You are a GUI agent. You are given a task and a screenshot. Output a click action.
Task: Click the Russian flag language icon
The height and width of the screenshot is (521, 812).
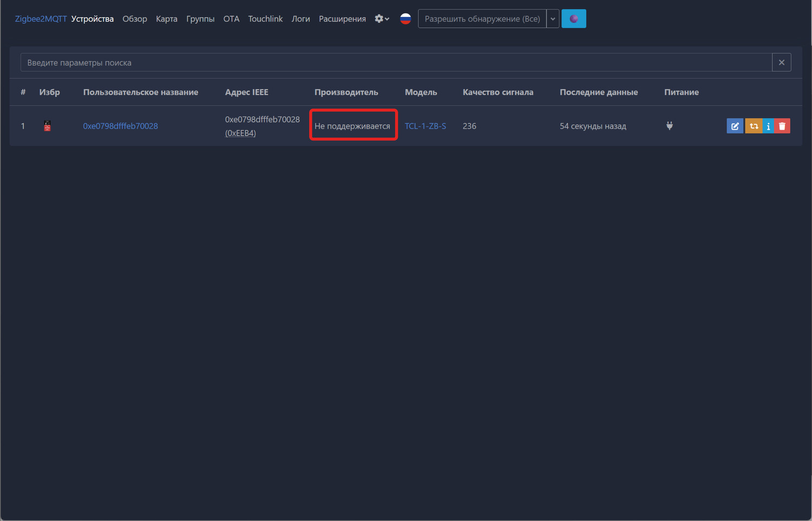pos(405,19)
